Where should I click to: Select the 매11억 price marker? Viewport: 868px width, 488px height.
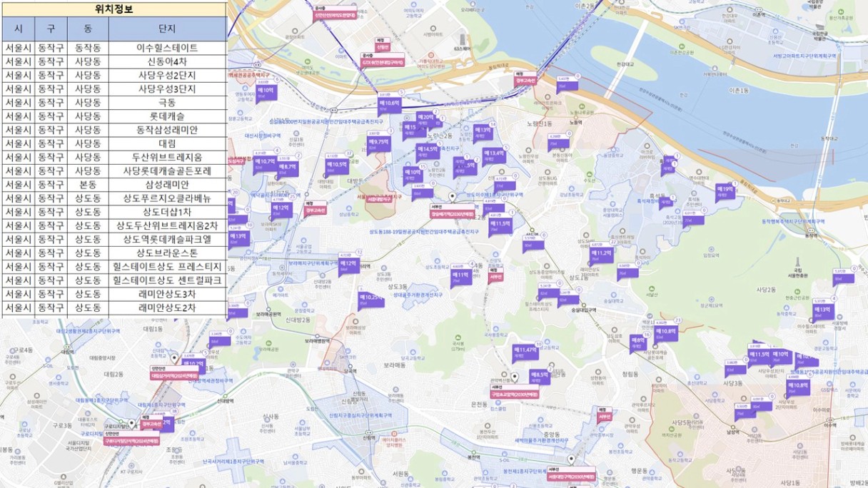460,276
